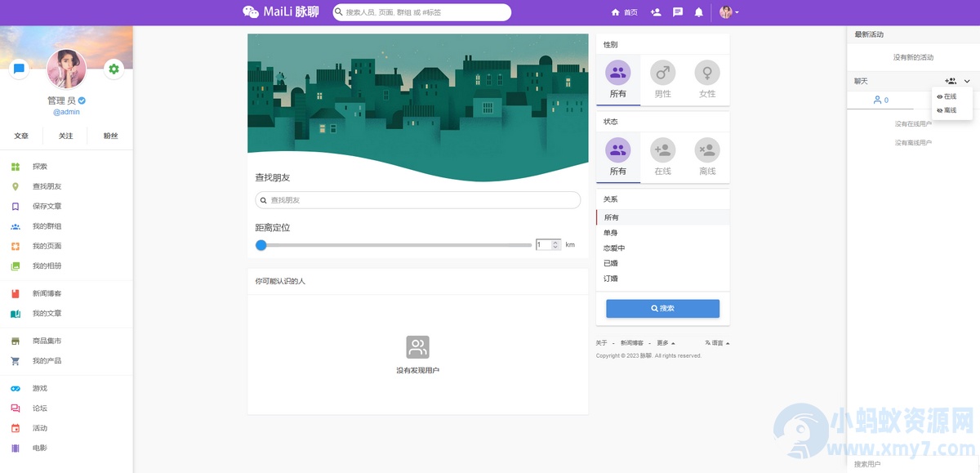Go to 我的群组 groups icon
This screenshot has height=473, width=980.
point(16,226)
